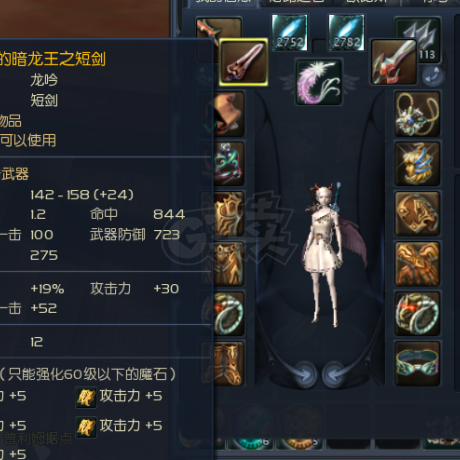Click the power shard slot showing 2782

tap(346, 33)
